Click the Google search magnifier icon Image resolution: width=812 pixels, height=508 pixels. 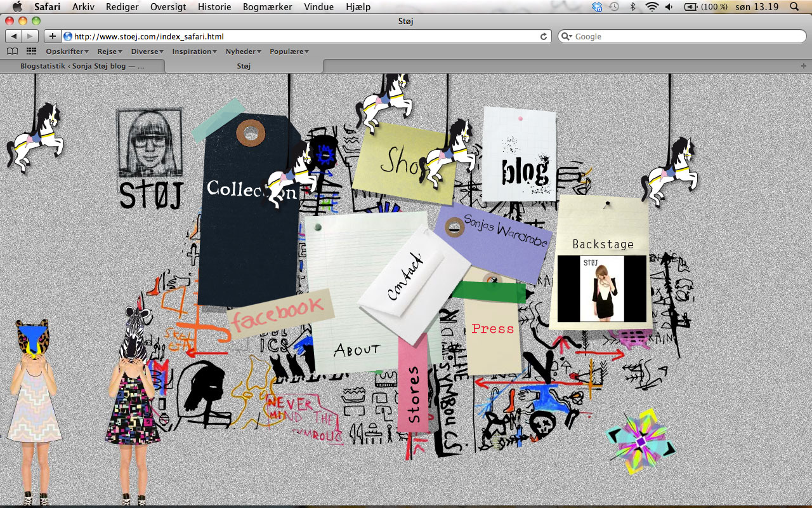point(566,37)
